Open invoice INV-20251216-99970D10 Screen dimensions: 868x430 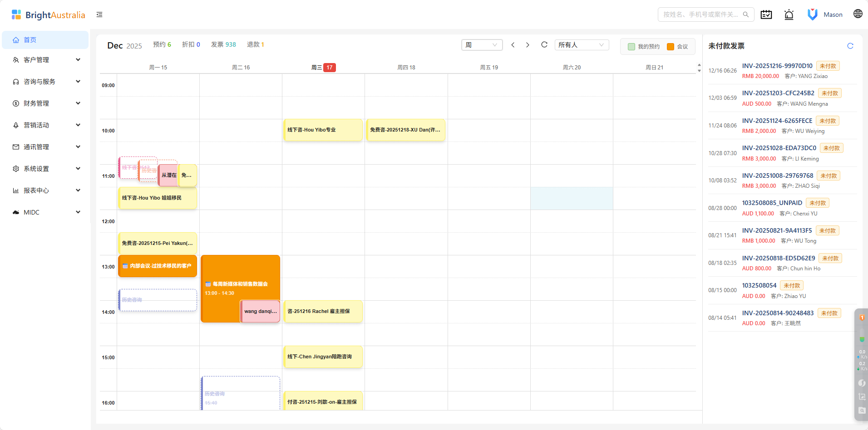[x=777, y=66]
